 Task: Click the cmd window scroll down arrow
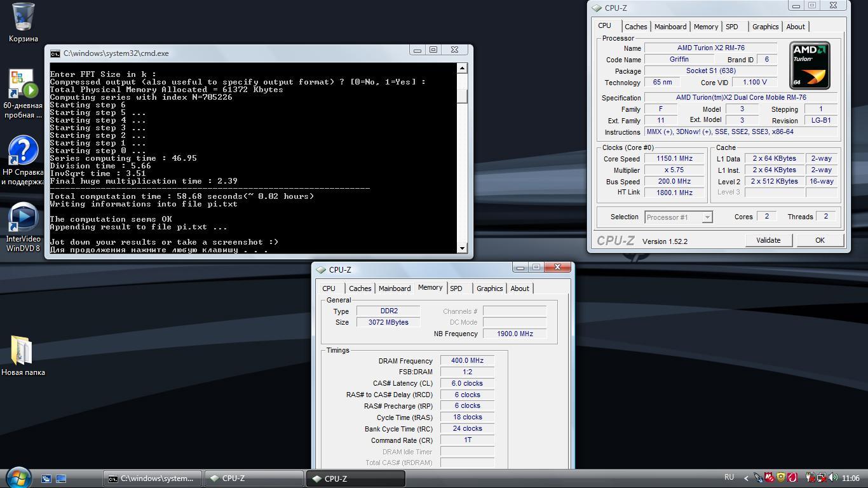pos(462,248)
